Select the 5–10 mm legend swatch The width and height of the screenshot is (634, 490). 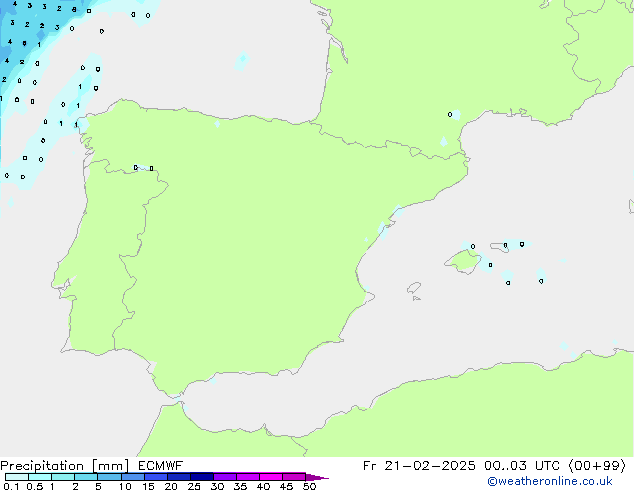[x=109, y=477]
